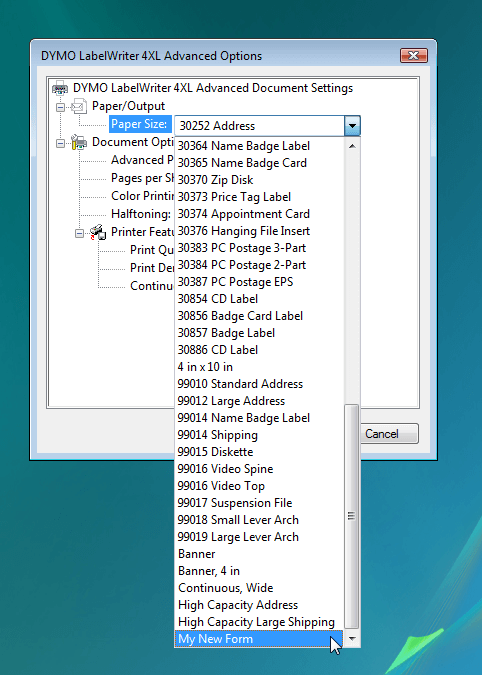Pick 30854 CD Label

click(259, 299)
